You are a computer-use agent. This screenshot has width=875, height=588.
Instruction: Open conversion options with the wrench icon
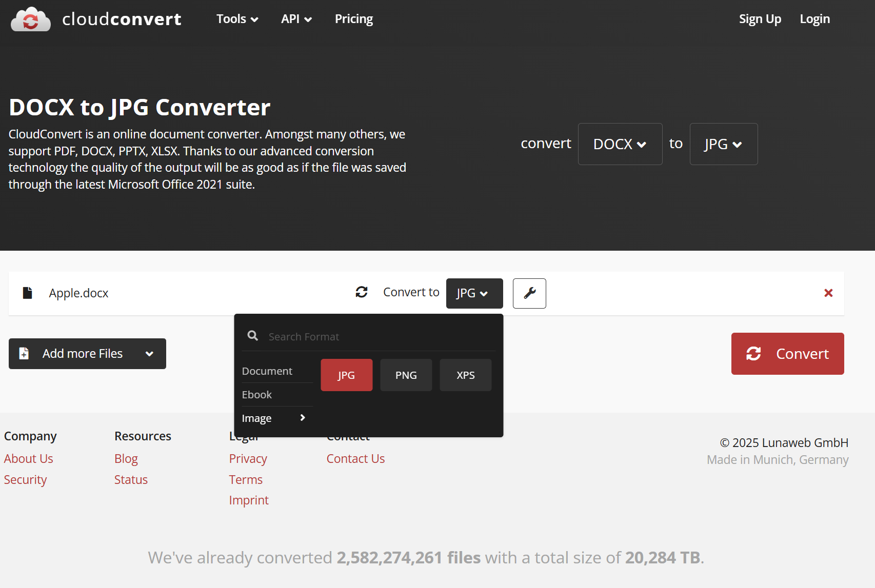(529, 293)
